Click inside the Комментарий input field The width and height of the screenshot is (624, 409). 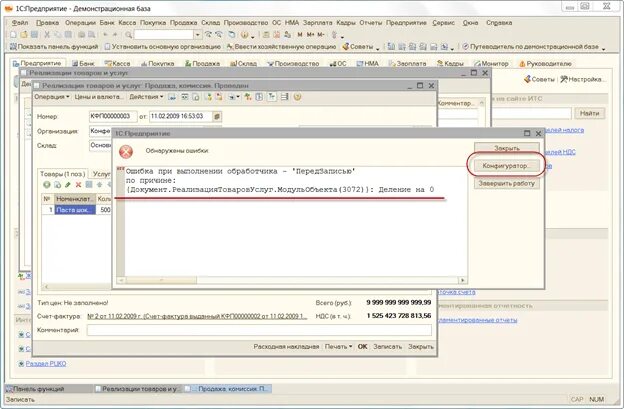pyautogui.click(x=259, y=330)
